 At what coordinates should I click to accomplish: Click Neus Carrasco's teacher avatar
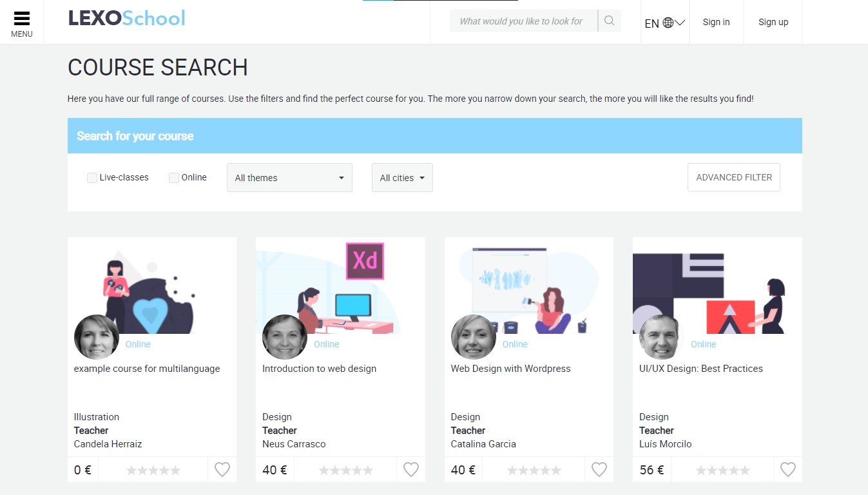coord(284,336)
